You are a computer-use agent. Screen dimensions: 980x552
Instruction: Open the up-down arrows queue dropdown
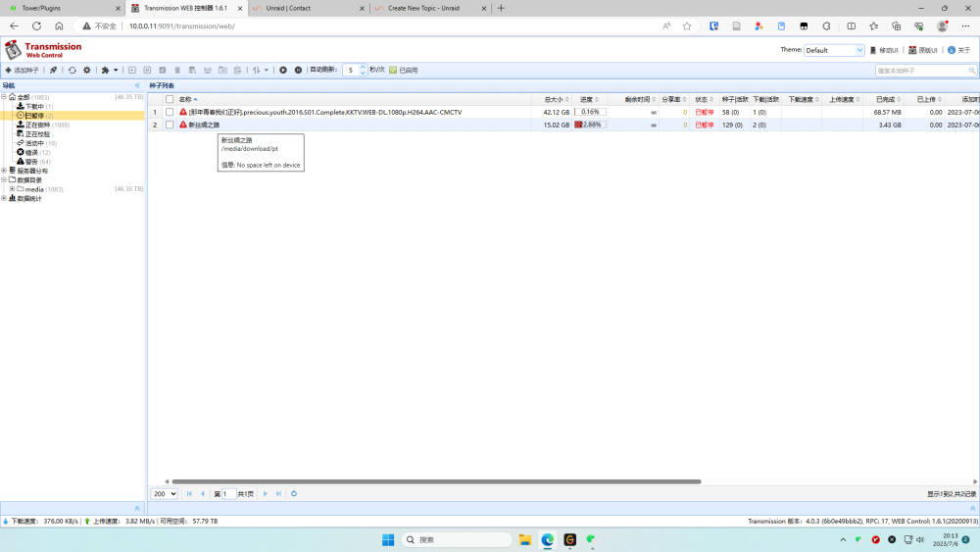coord(260,70)
